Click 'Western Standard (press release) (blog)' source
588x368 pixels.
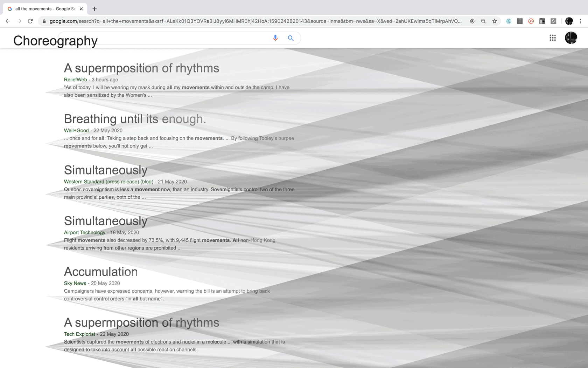[x=108, y=182]
